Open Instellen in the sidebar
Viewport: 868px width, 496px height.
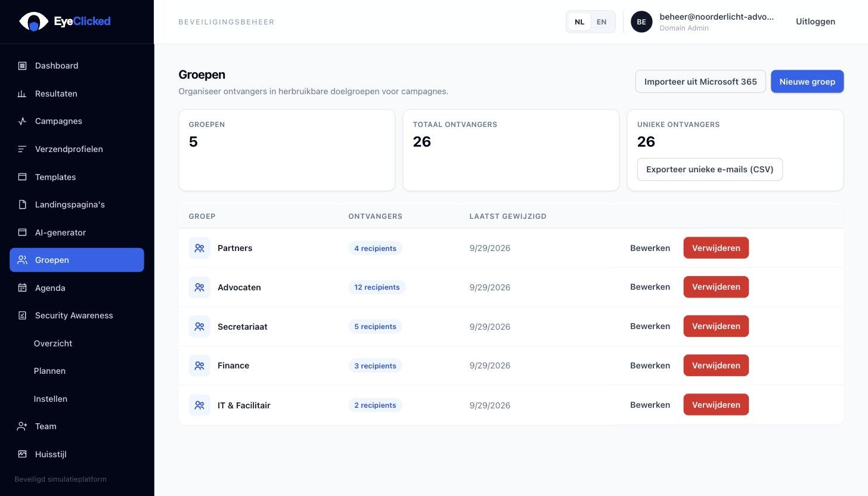51,399
